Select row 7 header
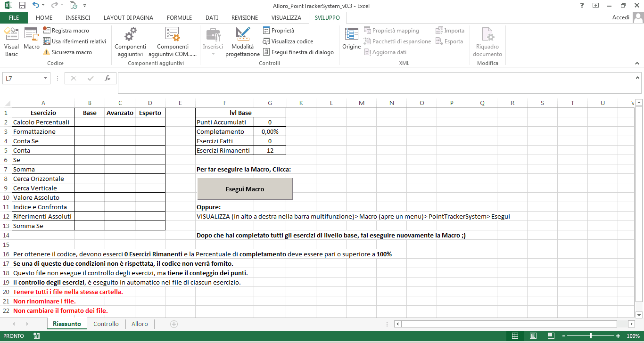644x343 pixels. (6, 169)
